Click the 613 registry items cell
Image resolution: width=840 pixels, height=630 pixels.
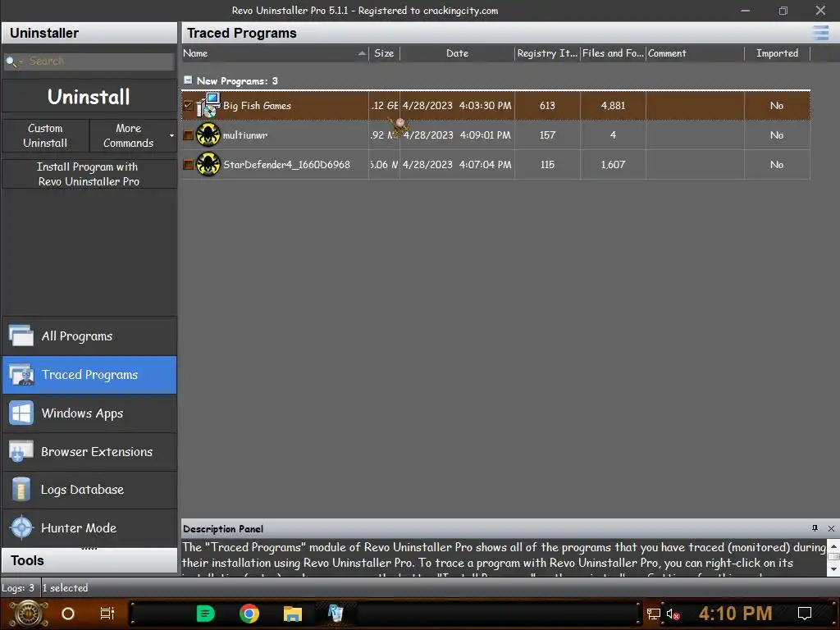click(547, 106)
